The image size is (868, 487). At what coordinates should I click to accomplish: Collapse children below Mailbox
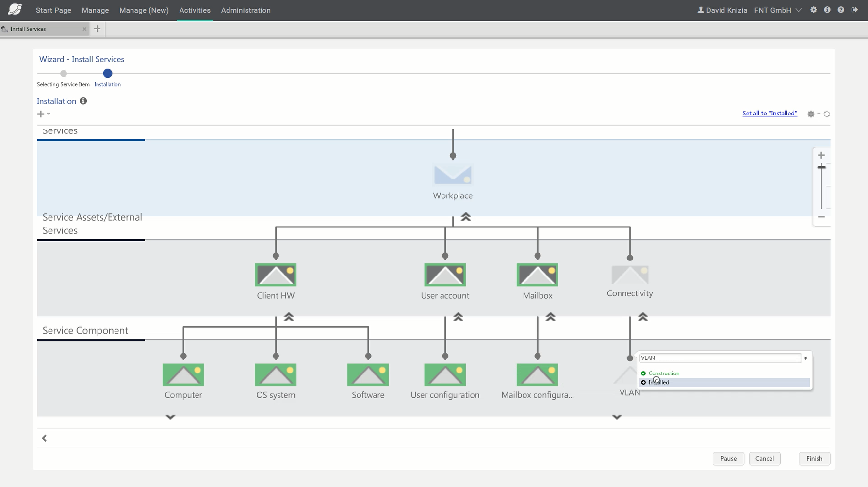click(550, 317)
